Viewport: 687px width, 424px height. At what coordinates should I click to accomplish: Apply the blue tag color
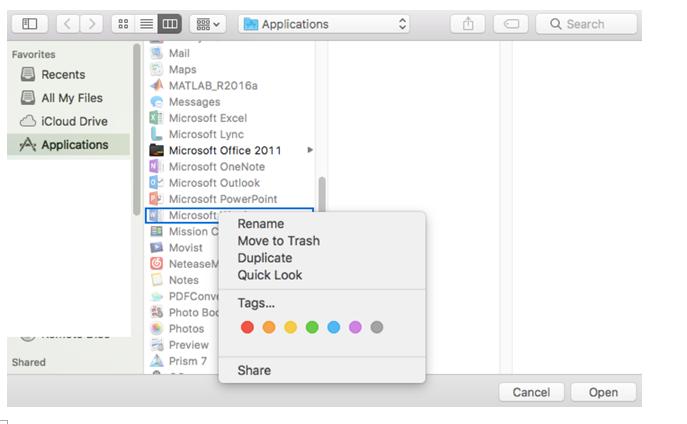[333, 327]
